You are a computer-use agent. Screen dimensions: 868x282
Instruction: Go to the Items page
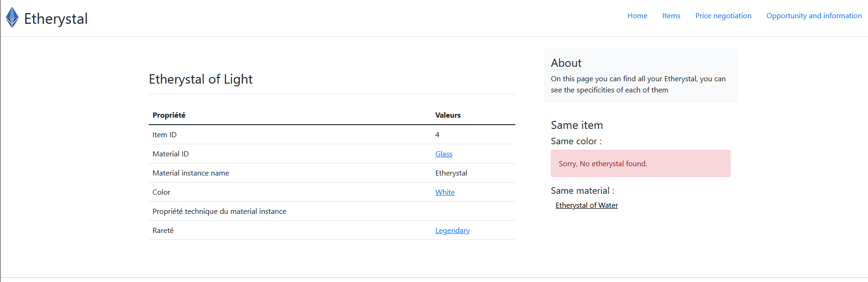point(671,16)
